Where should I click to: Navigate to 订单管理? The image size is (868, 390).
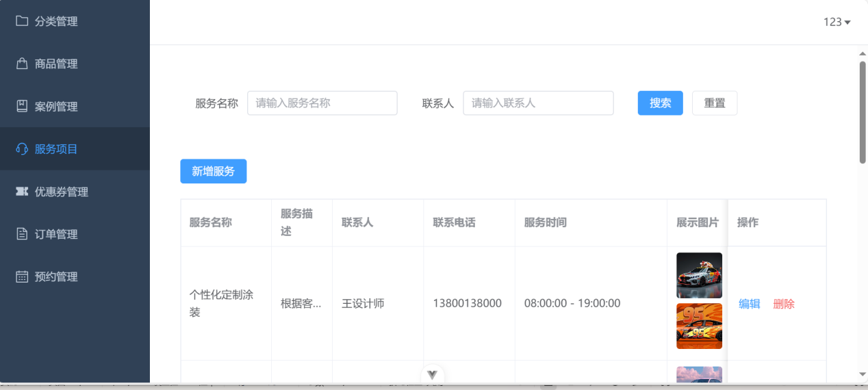point(75,234)
